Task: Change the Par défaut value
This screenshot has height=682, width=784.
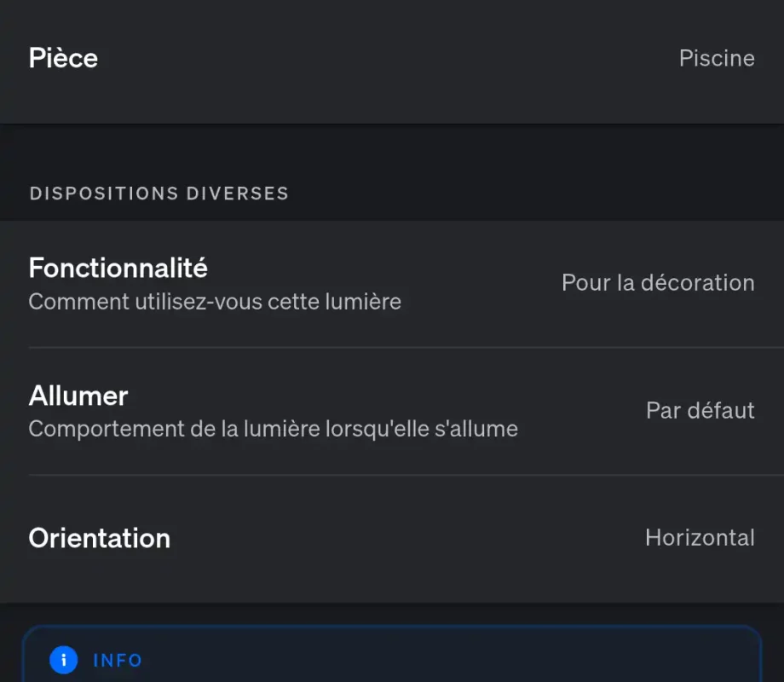Action: [x=700, y=411]
